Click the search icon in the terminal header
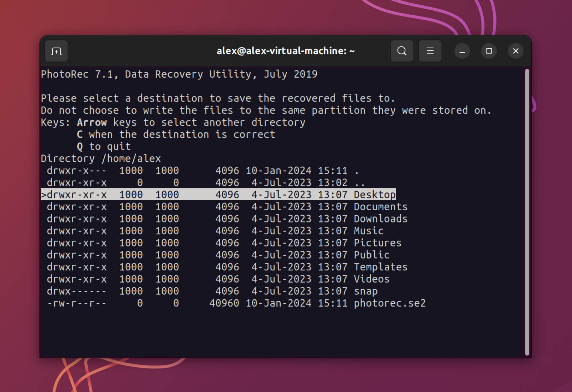The image size is (572, 392). (x=402, y=51)
